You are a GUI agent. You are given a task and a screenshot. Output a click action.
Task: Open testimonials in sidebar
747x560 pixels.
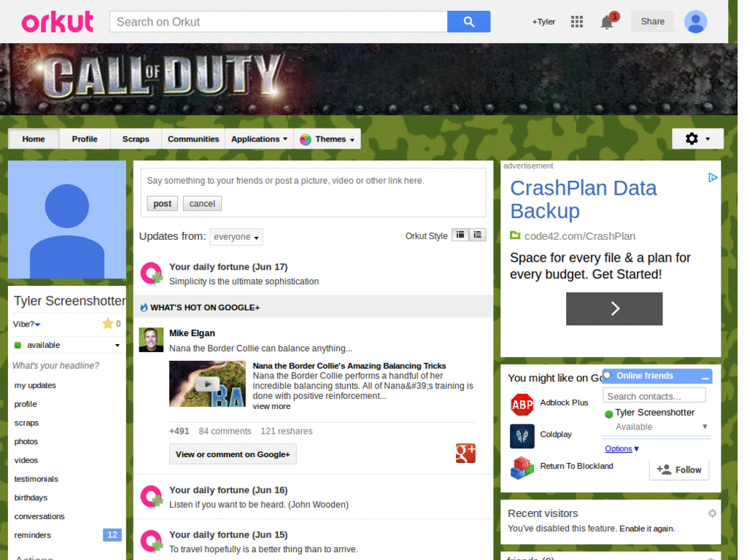pyautogui.click(x=36, y=479)
